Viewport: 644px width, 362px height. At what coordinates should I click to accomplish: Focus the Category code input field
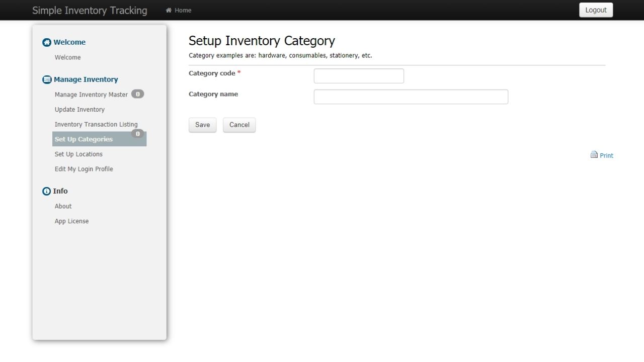tap(359, 76)
